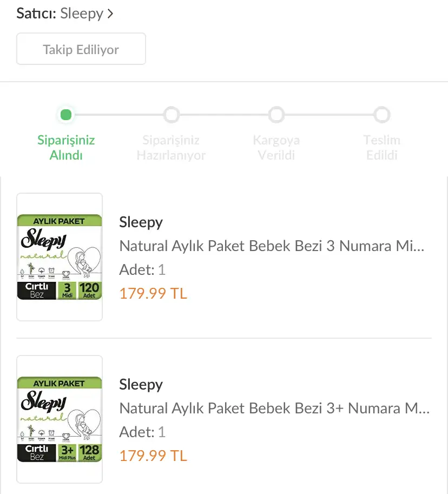Select the Siparişiniz Alındı status label
This screenshot has width=448, height=494.
click(66, 148)
